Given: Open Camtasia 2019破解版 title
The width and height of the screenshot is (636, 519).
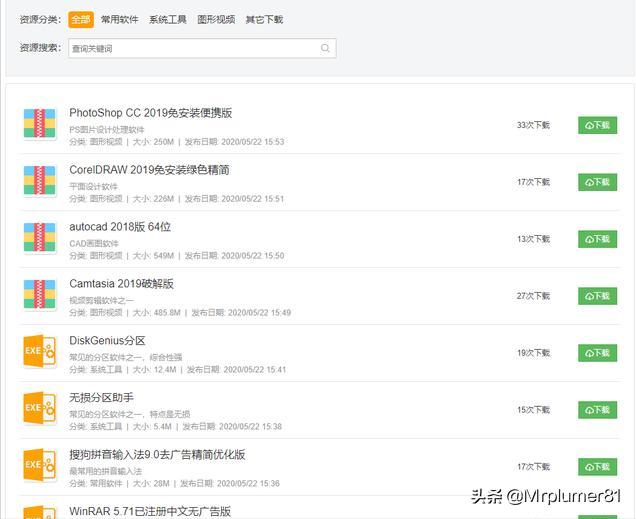Looking at the screenshot, I should [x=121, y=283].
